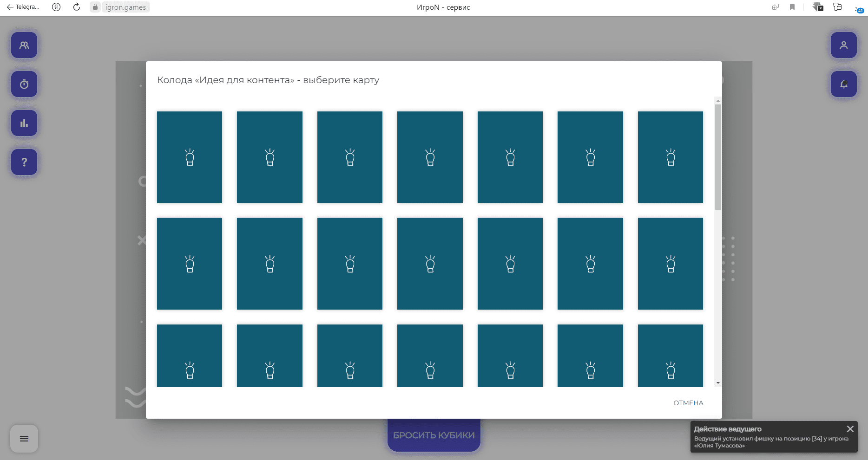Click the browser bookmark icon

click(792, 7)
